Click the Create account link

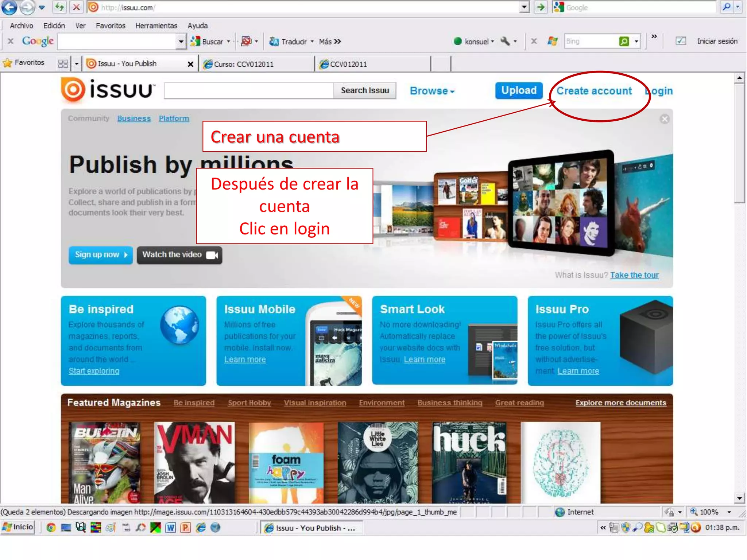coord(594,91)
